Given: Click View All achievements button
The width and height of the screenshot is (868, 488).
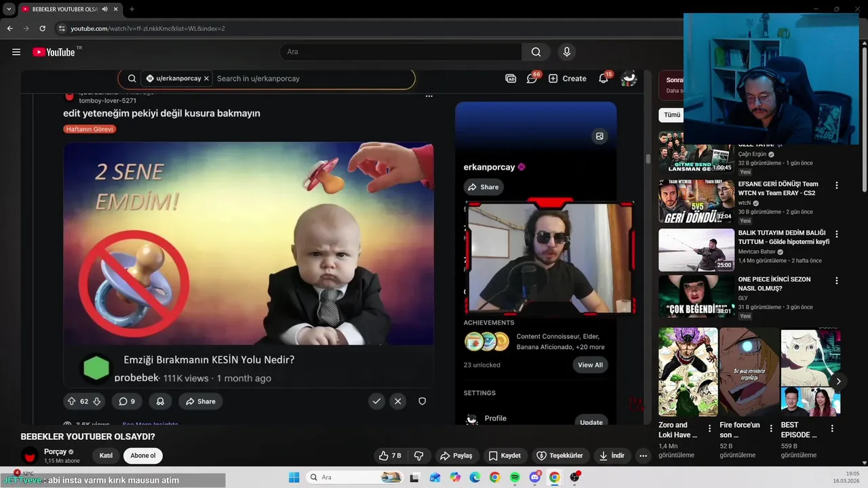Looking at the screenshot, I should pos(590,365).
